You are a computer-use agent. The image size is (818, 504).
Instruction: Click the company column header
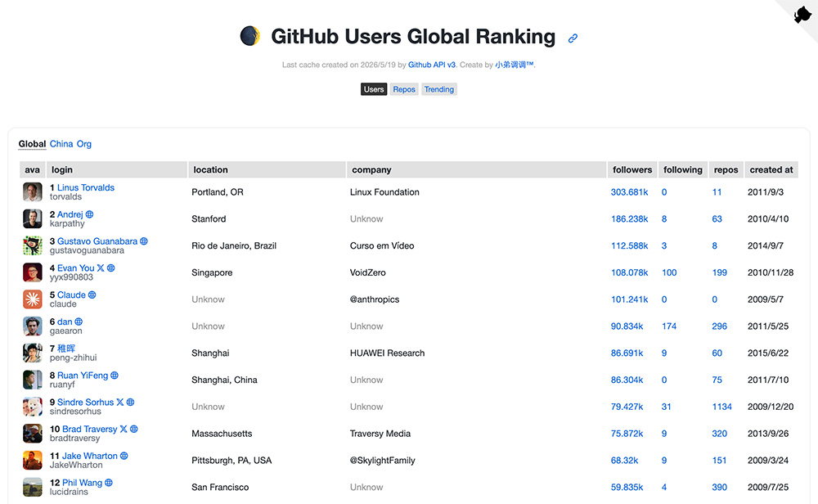point(476,169)
